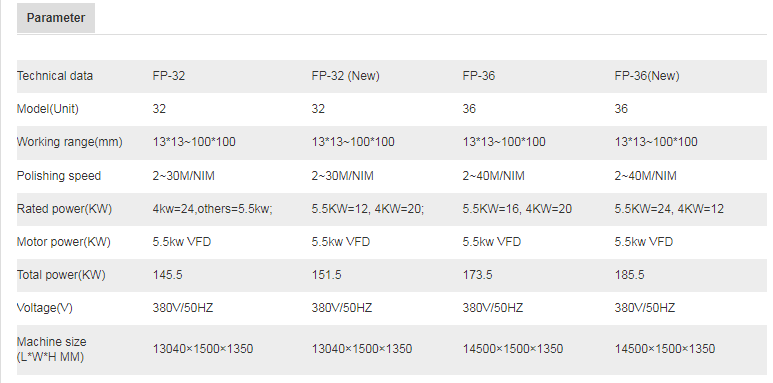Open the Parameter tab
Viewport: 773px width, 383px height.
coord(56,18)
